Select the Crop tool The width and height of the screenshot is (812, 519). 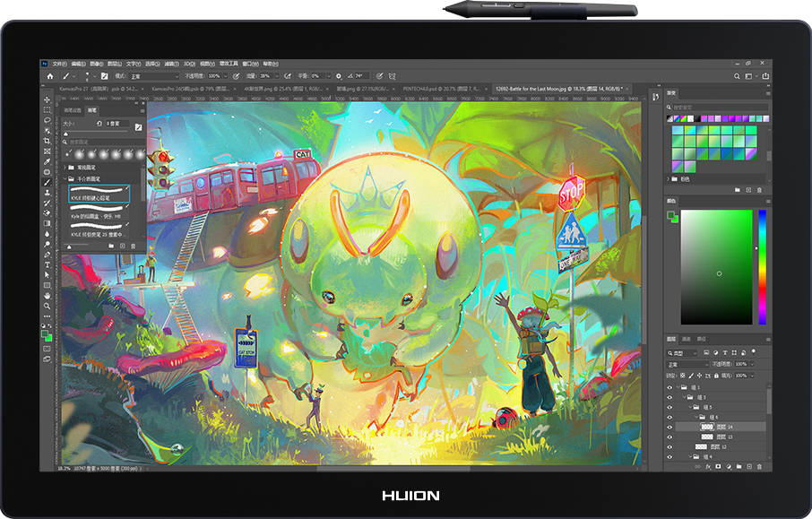pyautogui.click(x=48, y=141)
